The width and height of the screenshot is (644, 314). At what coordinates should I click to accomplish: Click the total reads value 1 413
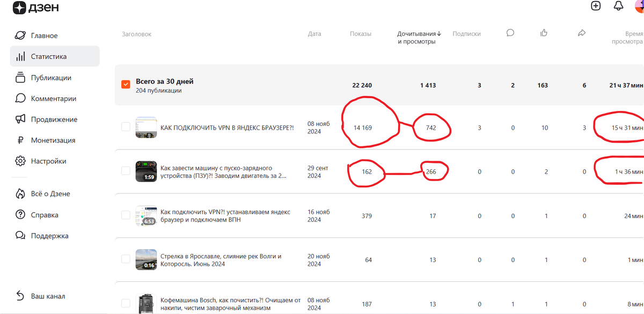(x=428, y=85)
